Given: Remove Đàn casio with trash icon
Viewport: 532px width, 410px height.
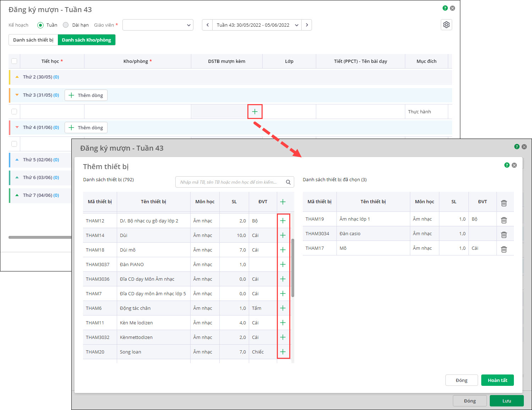Looking at the screenshot, I should 504,234.
